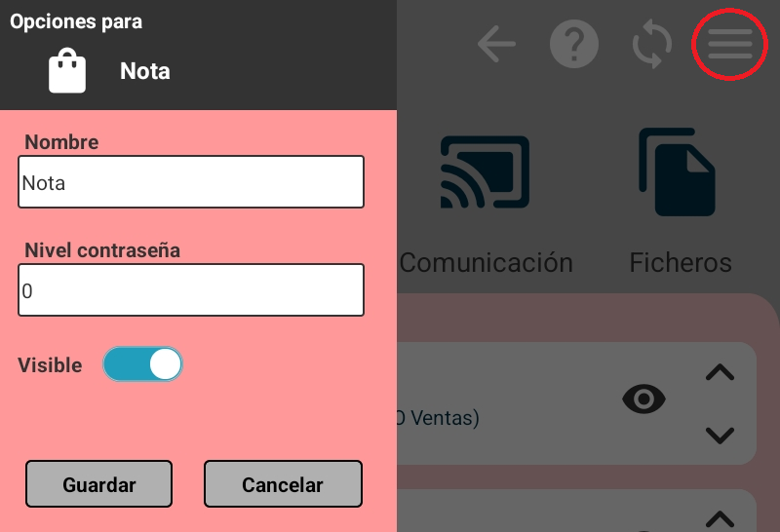
Task: Go back using the left arrow icon
Action: (496, 44)
